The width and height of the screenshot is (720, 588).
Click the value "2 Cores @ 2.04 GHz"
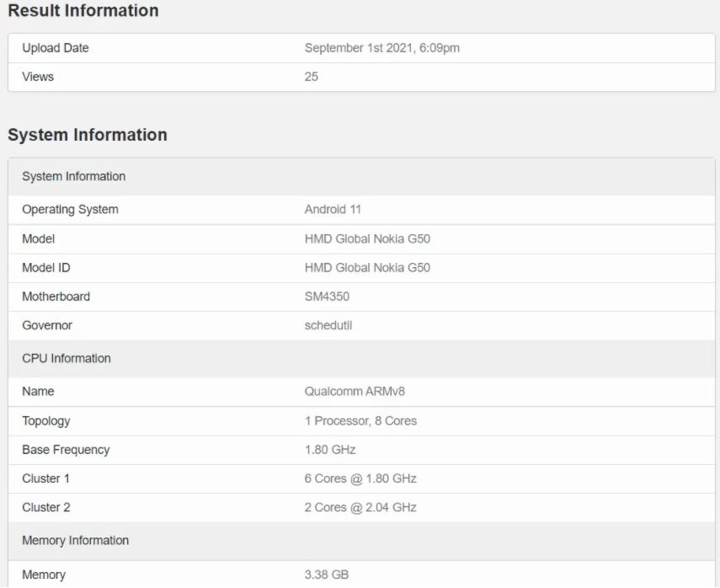pos(360,507)
